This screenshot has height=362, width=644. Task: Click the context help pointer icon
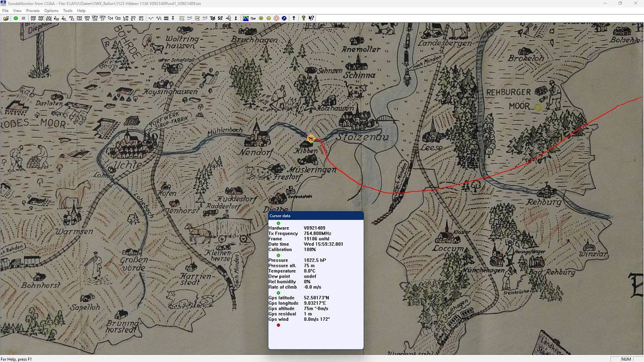coord(311,18)
